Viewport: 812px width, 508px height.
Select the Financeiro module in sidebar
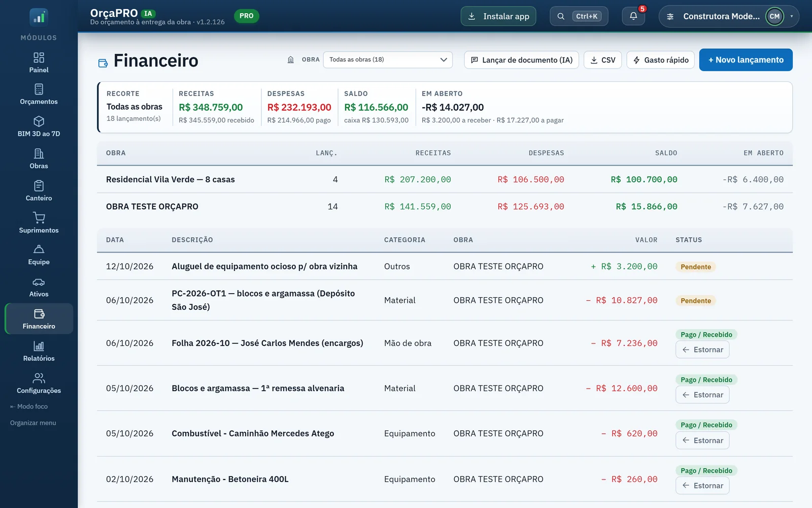[39, 319]
